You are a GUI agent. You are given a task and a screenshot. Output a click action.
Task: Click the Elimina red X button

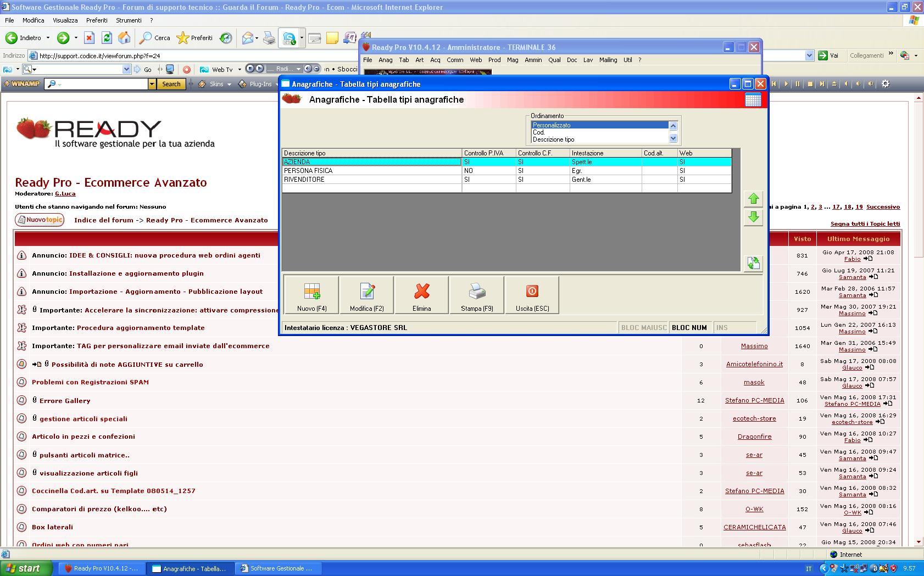(x=421, y=295)
